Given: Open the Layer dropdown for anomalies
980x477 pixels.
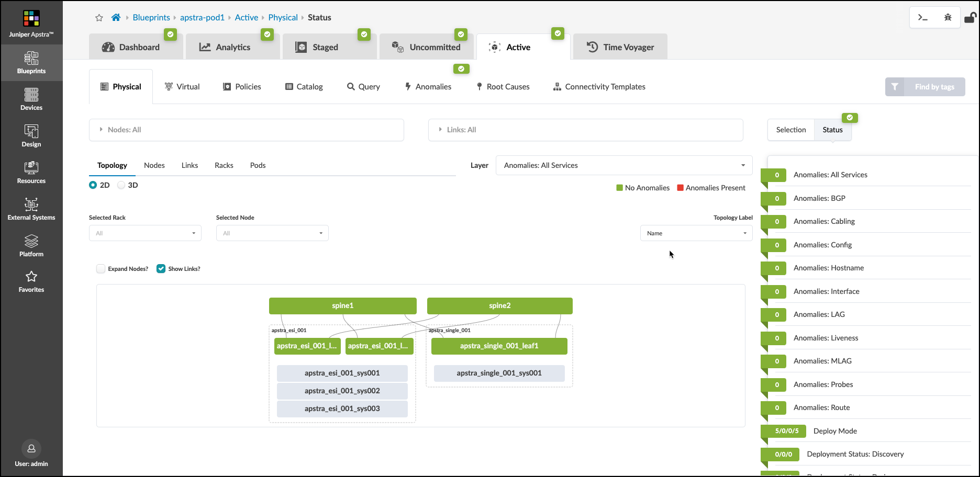Looking at the screenshot, I should click(623, 165).
